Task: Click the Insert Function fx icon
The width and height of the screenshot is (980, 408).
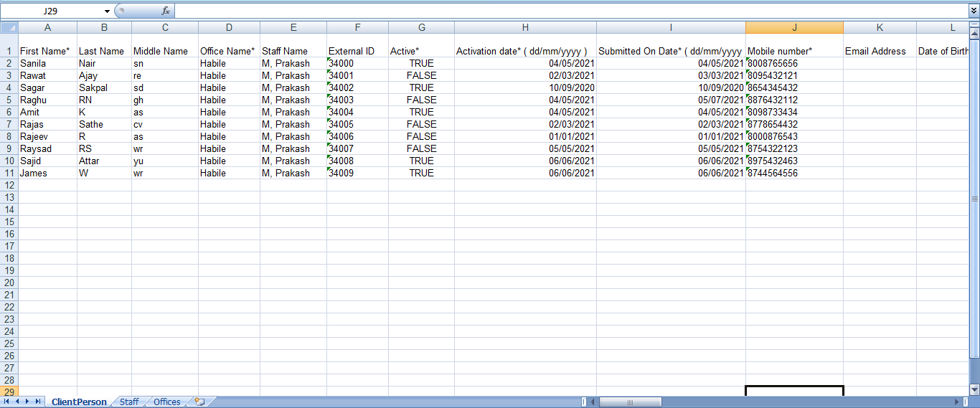Action: [166, 11]
